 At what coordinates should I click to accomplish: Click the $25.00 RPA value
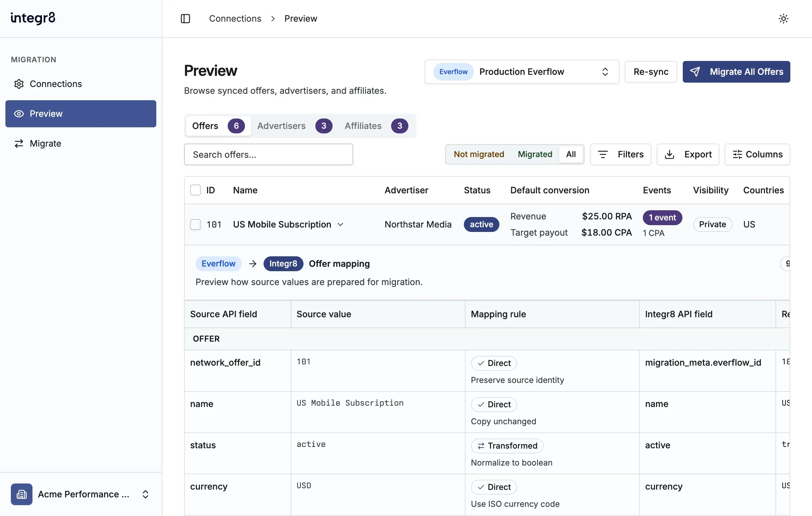[x=607, y=216]
